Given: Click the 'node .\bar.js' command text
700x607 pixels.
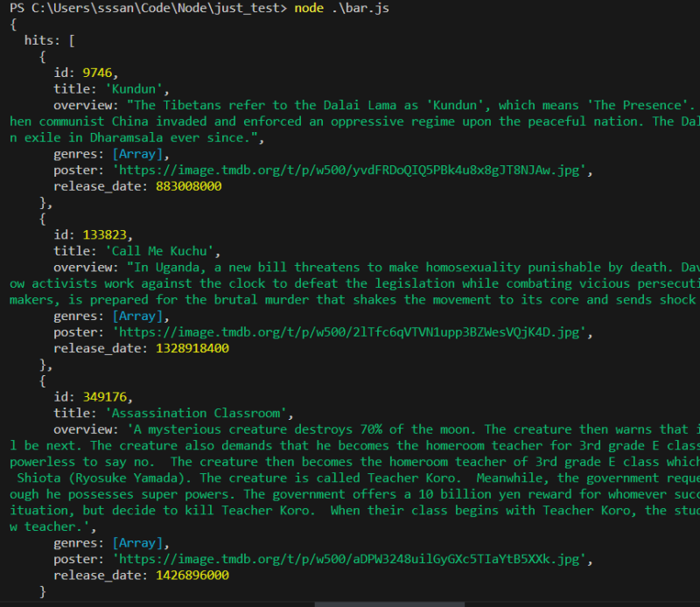Looking at the screenshot, I should coord(353,8).
